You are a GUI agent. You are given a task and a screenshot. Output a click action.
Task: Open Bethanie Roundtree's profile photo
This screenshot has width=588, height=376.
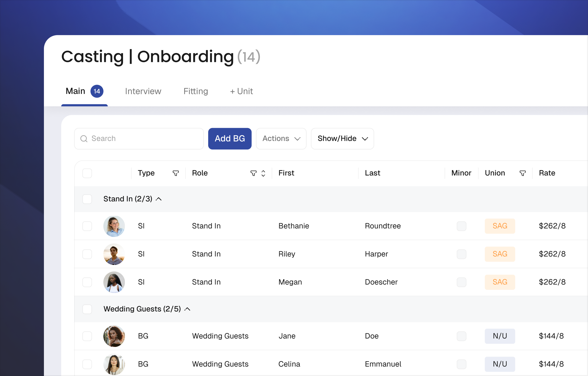(x=114, y=226)
